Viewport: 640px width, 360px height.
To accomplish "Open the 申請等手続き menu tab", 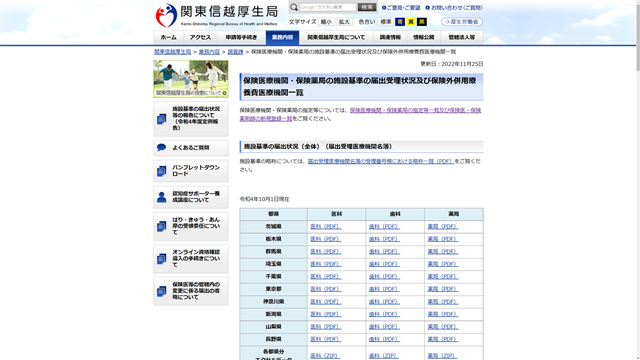I will pos(241,38).
